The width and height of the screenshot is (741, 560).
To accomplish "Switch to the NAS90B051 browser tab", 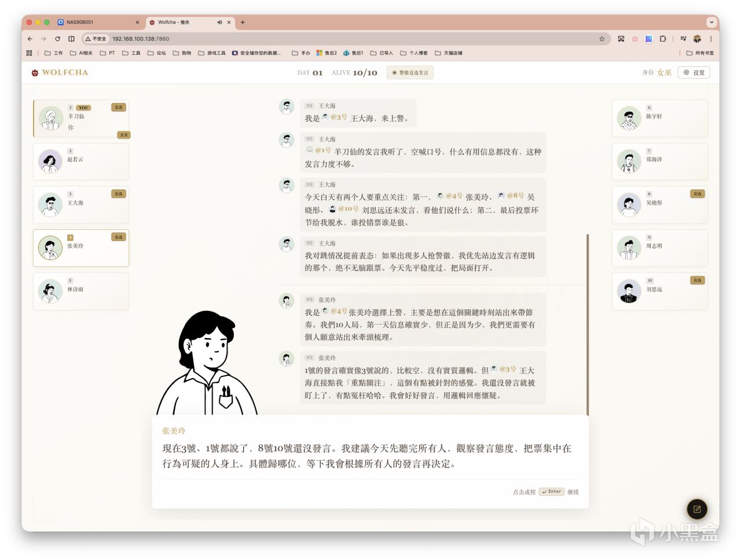I will 99,23.
